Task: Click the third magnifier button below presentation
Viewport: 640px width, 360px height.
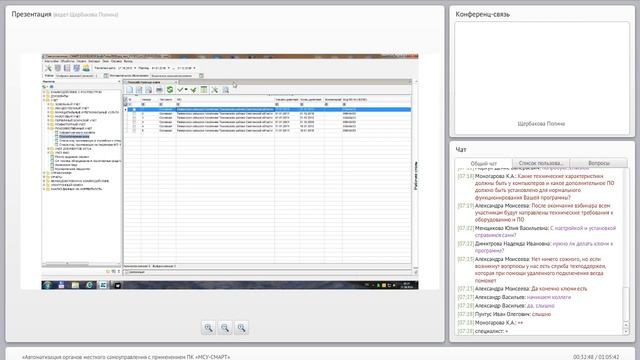Action: [x=242, y=328]
